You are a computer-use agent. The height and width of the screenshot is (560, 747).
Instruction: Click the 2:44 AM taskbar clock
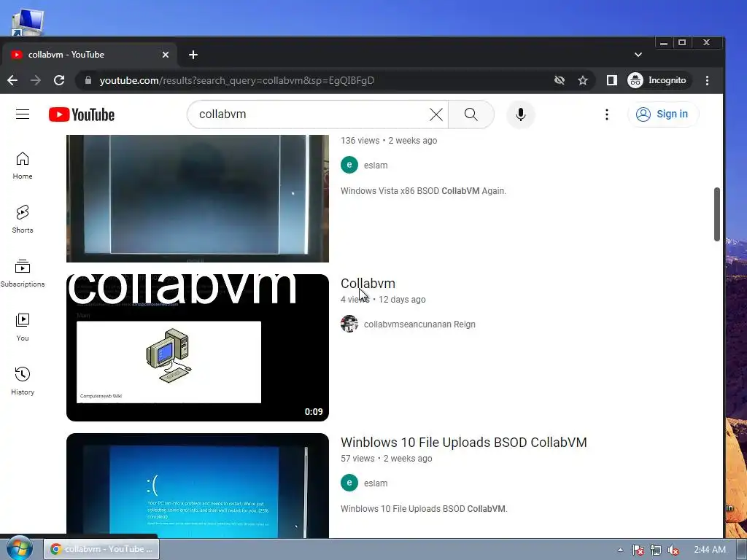pyautogui.click(x=709, y=550)
